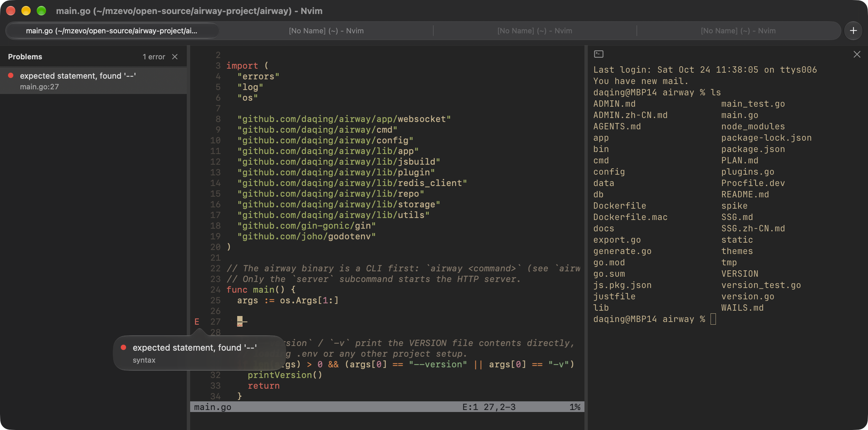This screenshot has width=868, height=430.
Task: Click the 'Last login' line in terminal
Action: click(705, 70)
